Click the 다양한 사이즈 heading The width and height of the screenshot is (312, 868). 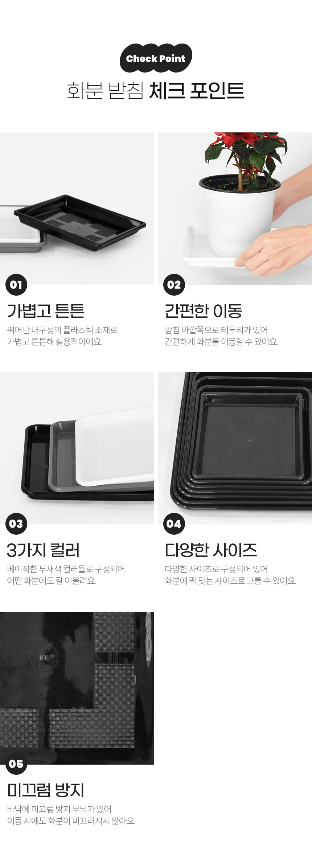pyautogui.click(x=211, y=550)
